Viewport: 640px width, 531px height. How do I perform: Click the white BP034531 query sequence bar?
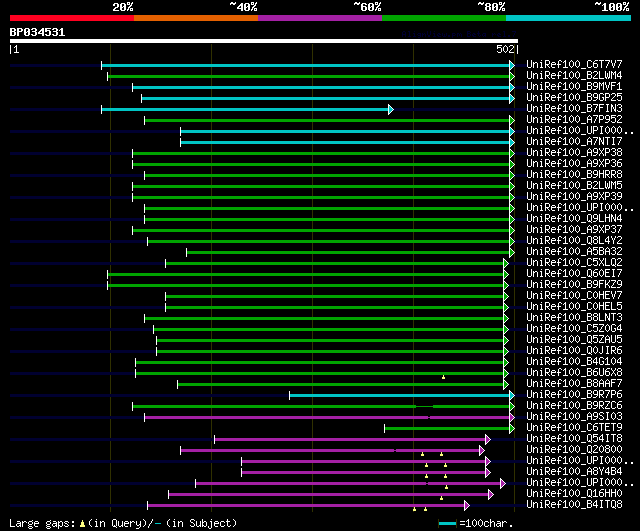coord(264,41)
